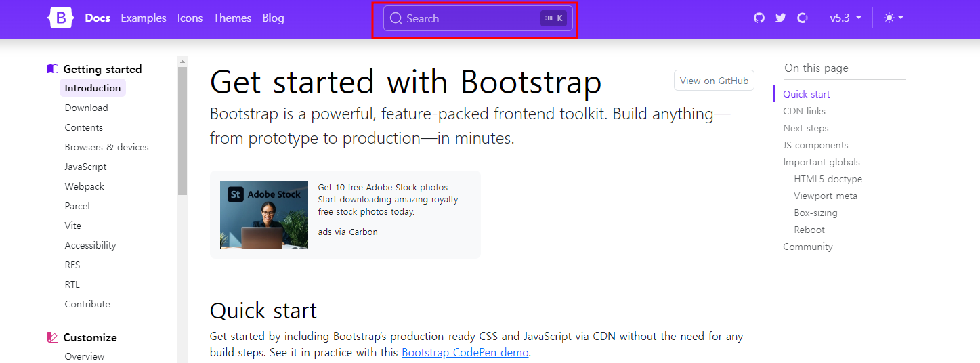Select Contribute in the sidebar
The height and width of the screenshot is (363, 980).
(87, 304)
